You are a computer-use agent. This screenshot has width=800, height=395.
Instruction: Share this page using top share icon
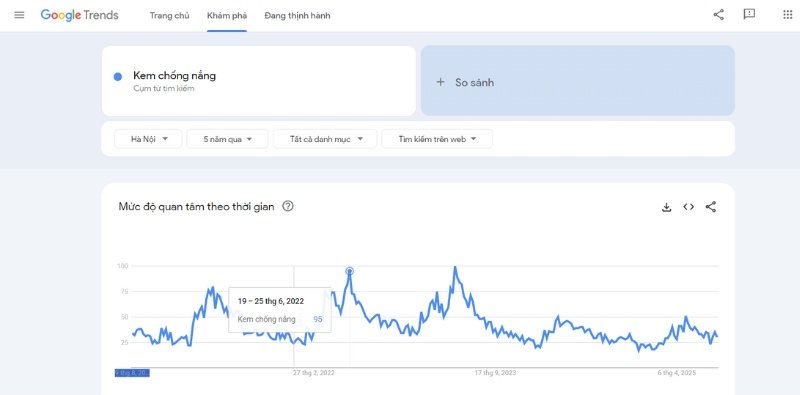(x=718, y=15)
